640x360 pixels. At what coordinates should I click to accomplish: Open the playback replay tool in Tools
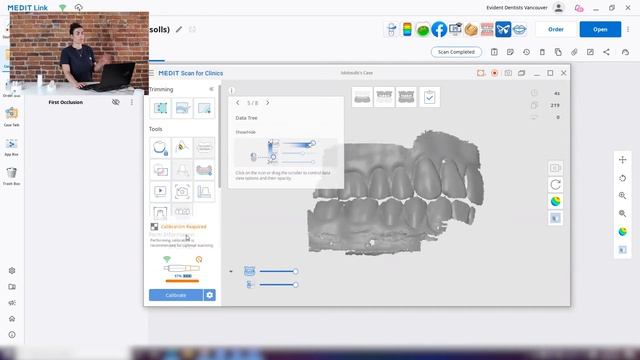[160, 191]
